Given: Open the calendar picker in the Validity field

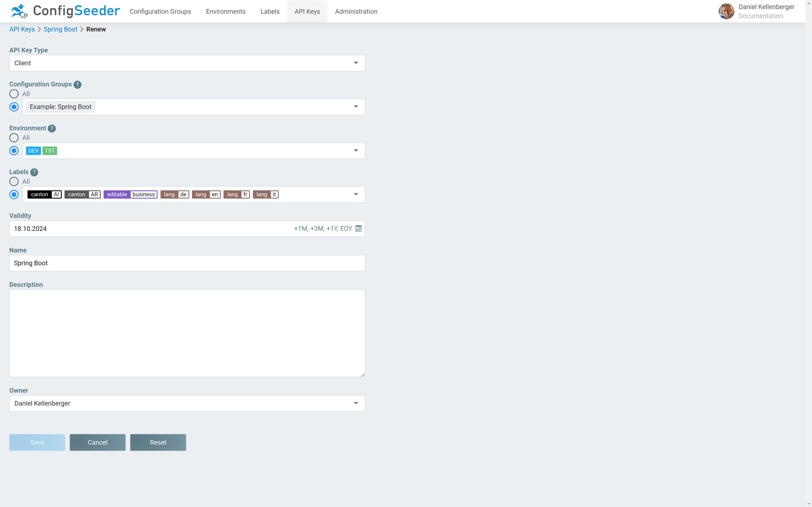Looking at the screenshot, I should click(x=358, y=228).
